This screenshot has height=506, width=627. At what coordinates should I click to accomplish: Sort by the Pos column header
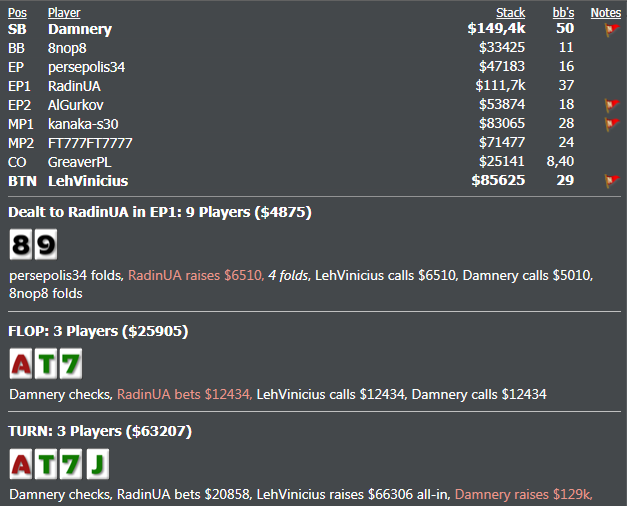pyautogui.click(x=17, y=13)
